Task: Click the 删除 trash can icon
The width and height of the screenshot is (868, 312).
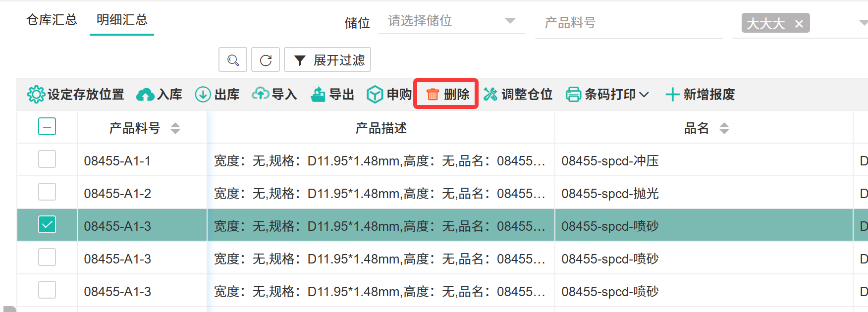Action: pyautogui.click(x=433, y=94)
